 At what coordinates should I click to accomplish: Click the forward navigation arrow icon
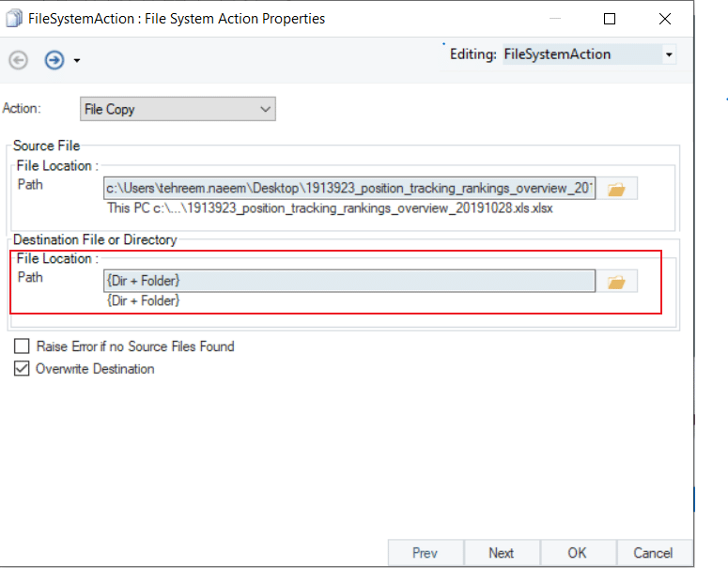tap(54, 60)
